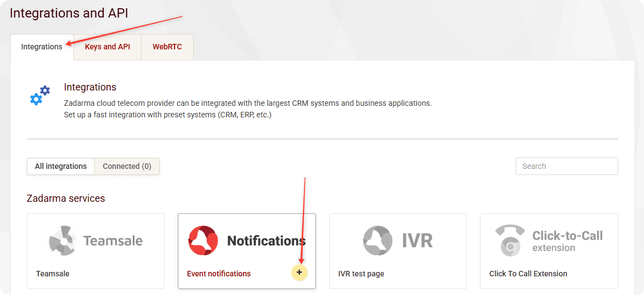This screenshot has width=644, height=295.
Task: Switch to Keys and API tab
Action: coord(108,47)
